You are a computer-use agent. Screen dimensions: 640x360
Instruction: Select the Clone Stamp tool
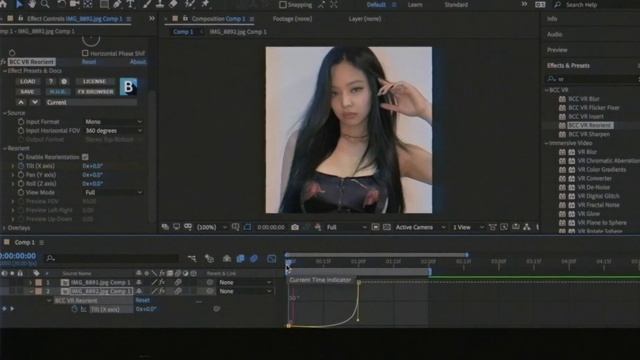pos(160,4)
